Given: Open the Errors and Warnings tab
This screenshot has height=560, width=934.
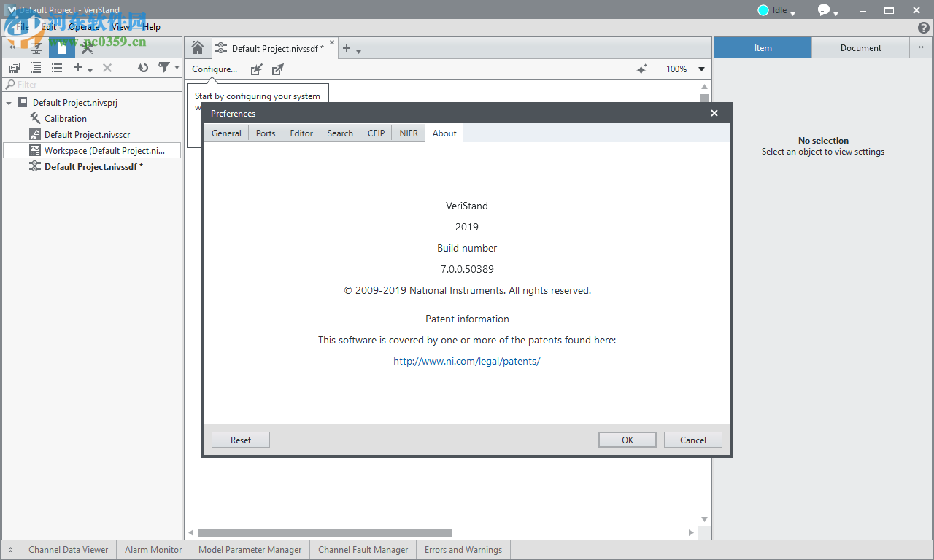Looking at the screenshot, I should [x=463, y=550].
